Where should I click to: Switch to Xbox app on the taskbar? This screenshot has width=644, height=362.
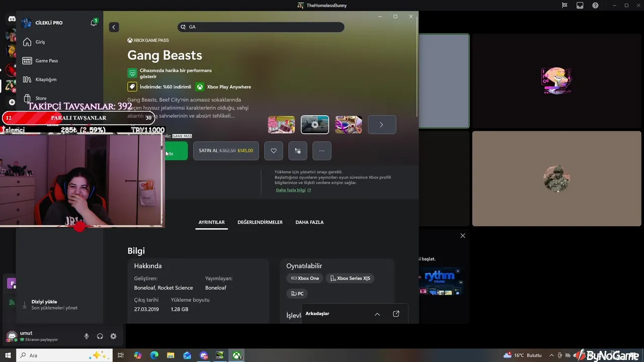point(236,355)
